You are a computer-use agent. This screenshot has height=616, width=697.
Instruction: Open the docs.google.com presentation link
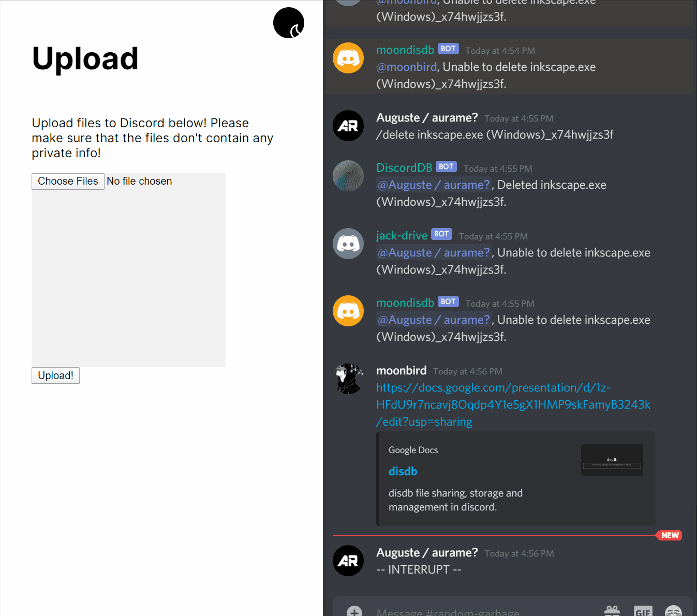[513, 404]
